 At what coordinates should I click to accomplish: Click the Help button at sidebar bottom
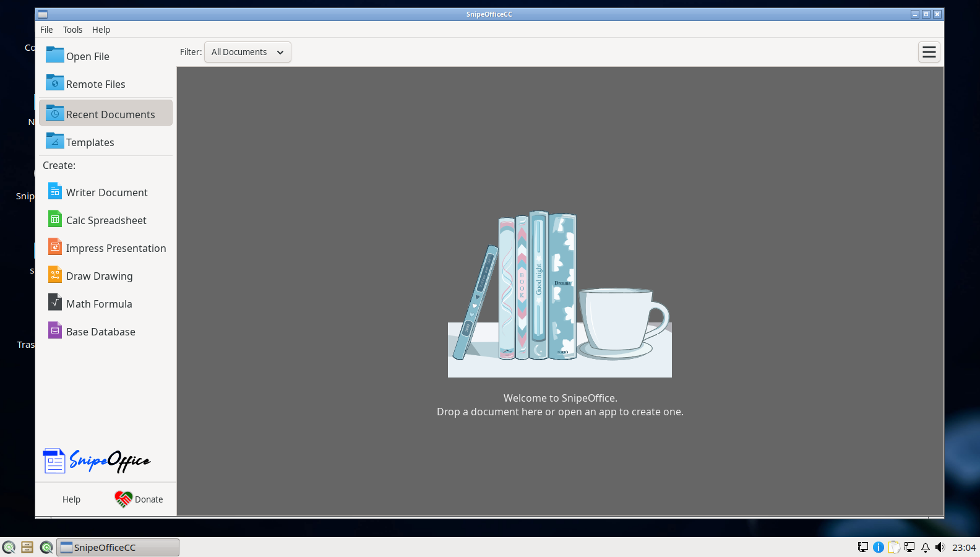pyautogui.click(x=71, y=499)
